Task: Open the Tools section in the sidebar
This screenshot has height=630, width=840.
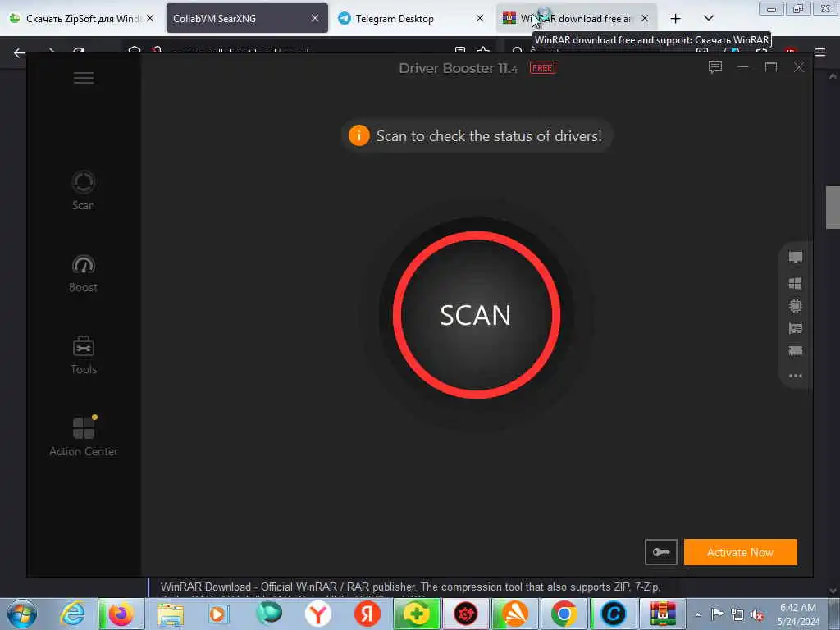Action: 84,354
